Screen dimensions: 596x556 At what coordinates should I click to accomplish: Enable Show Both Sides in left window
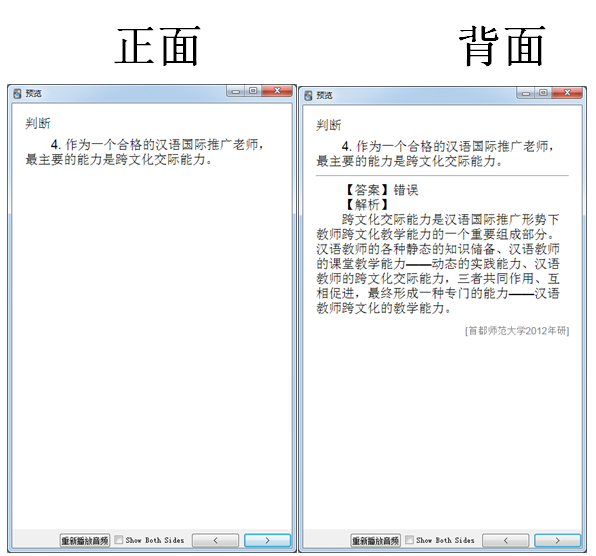pos(119,540)
